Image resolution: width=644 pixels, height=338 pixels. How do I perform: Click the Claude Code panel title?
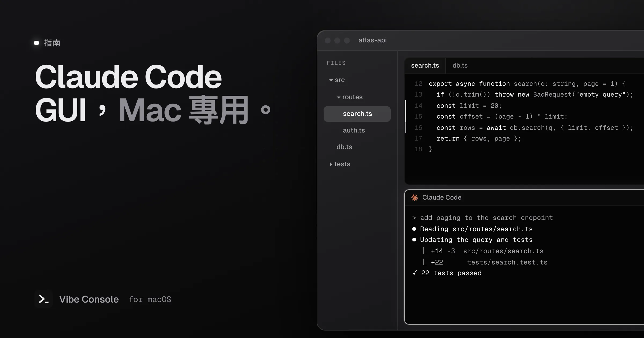pos(442,197)
